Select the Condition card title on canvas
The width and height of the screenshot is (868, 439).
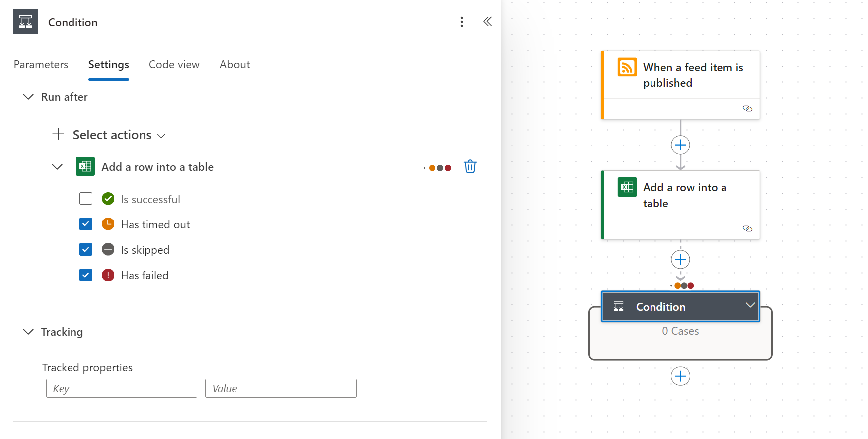tap(661, 307)
